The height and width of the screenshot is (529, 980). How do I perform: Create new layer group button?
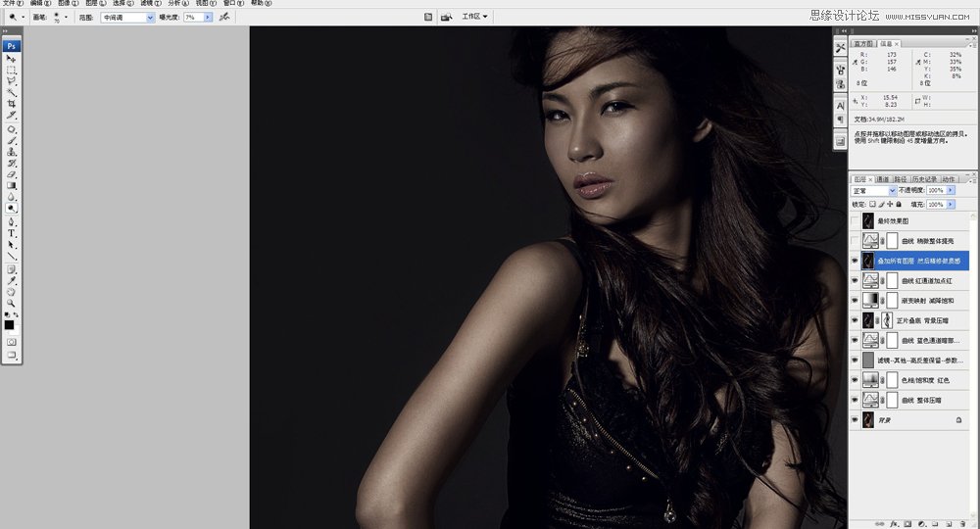tap(935, 524)
